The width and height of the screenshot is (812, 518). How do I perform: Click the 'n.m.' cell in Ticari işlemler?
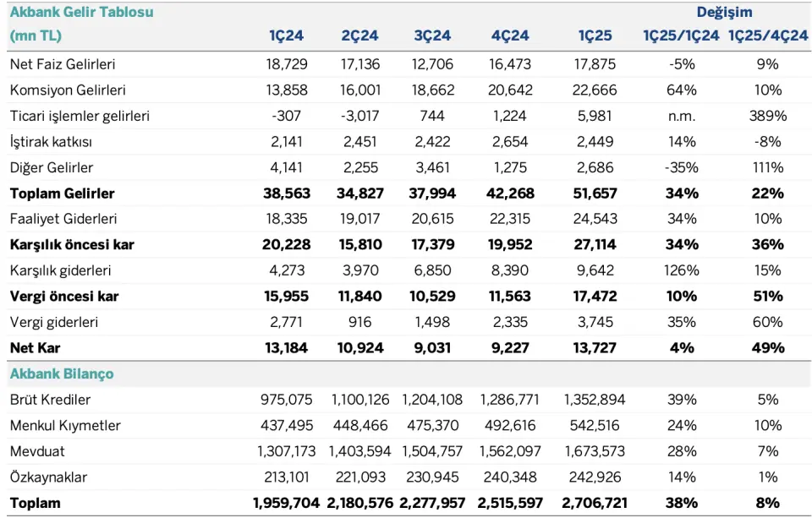click(682, 116)
